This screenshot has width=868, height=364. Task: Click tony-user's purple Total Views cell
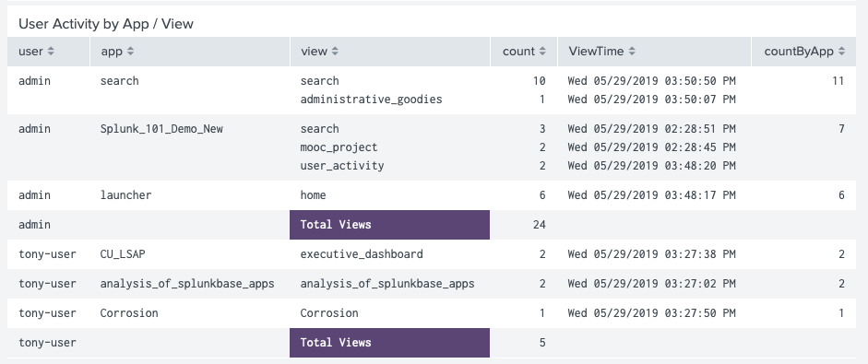click(389, 343)
